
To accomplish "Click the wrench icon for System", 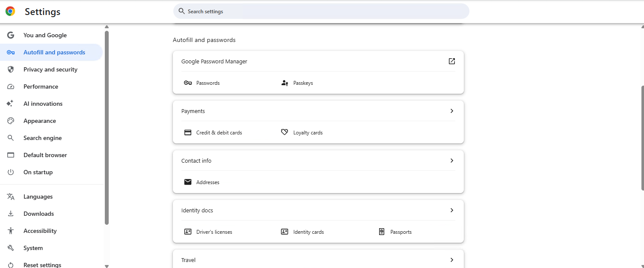I will (11, 248).
